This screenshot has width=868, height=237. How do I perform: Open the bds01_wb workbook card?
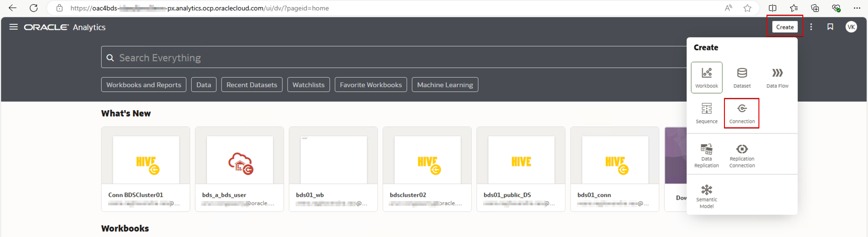click(333, 169)
